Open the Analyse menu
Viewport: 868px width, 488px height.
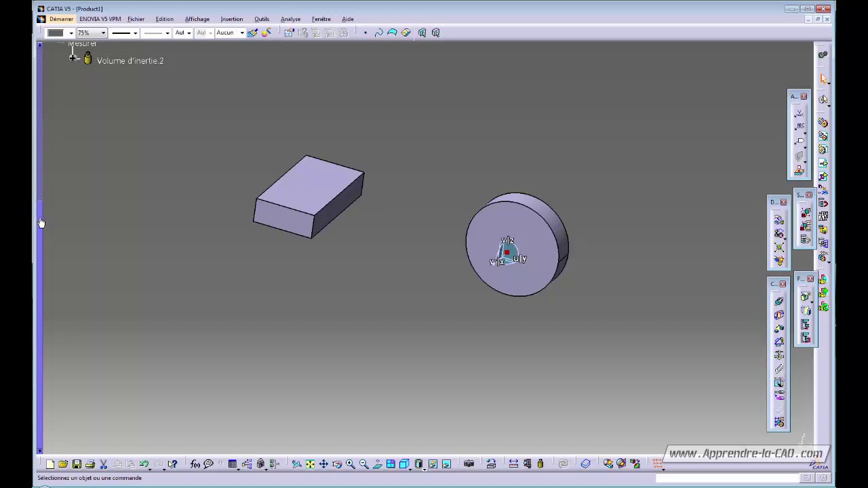290,19
